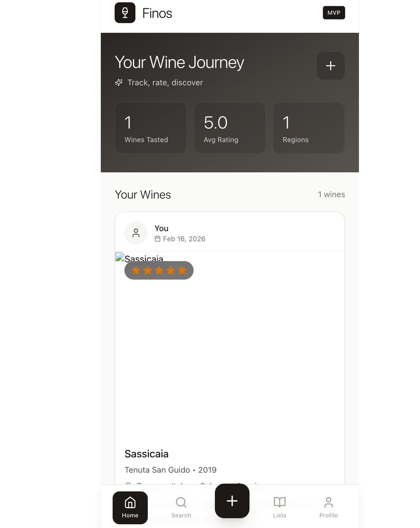The height and width of the screenshot is (528, 420).
Task: Click Tenuta San Guido 2019 subtitle
Action: coord(170,470)
